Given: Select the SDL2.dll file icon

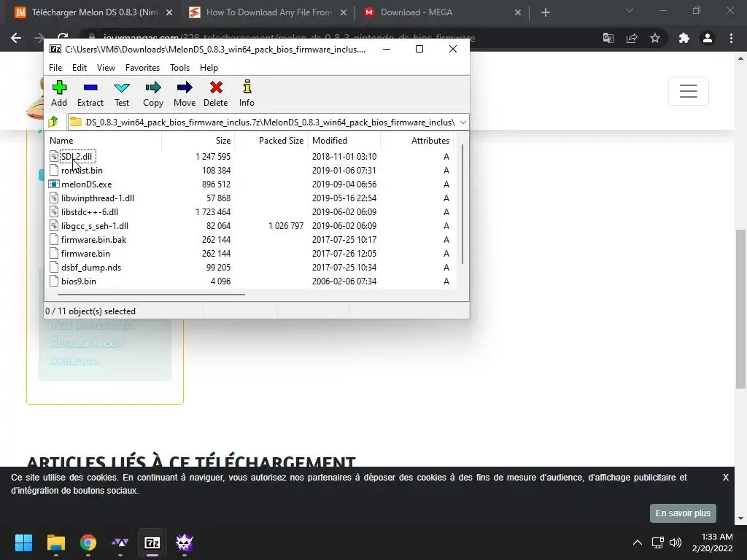Looking at the screenshot, I should coord(54,156).
